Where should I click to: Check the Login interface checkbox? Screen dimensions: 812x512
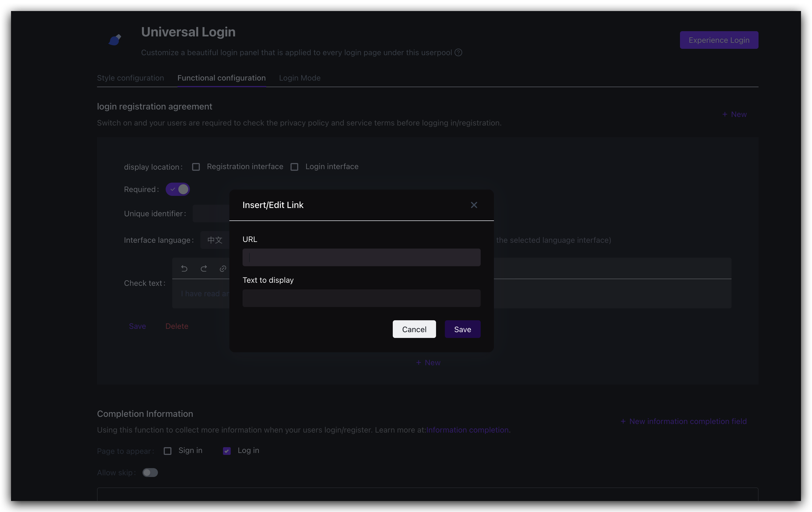[x=294, y=167]
